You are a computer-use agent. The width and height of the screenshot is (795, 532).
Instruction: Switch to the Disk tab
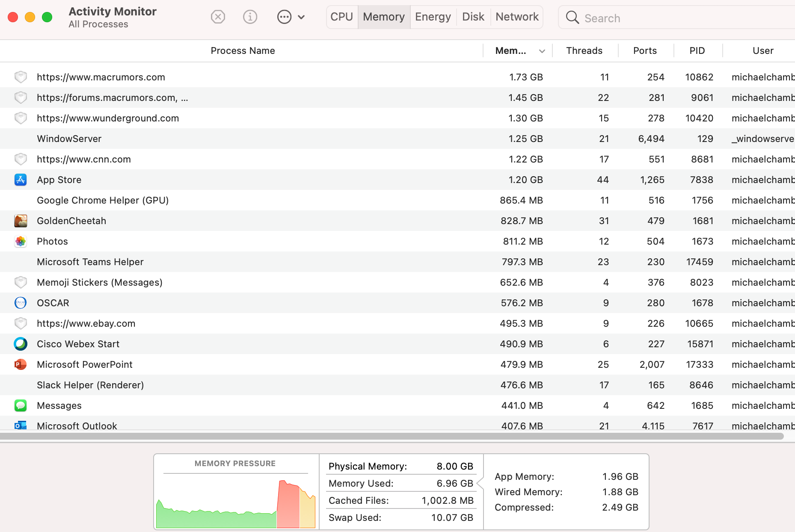473,17
